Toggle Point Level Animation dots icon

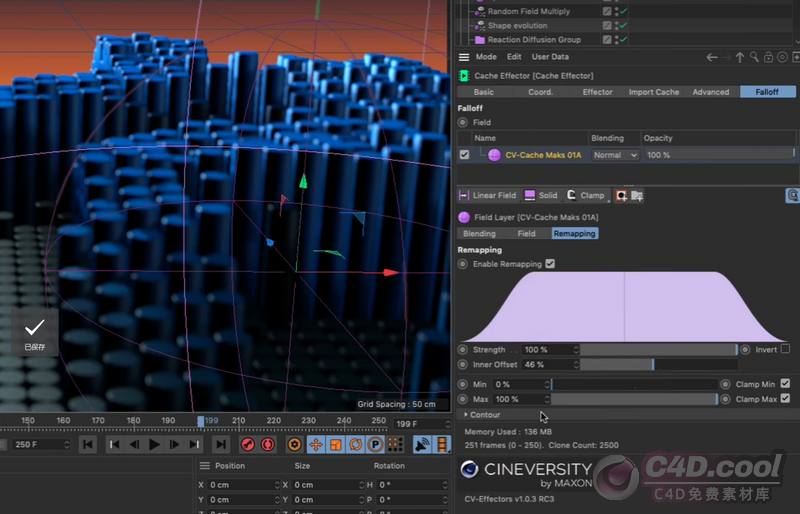395,445
